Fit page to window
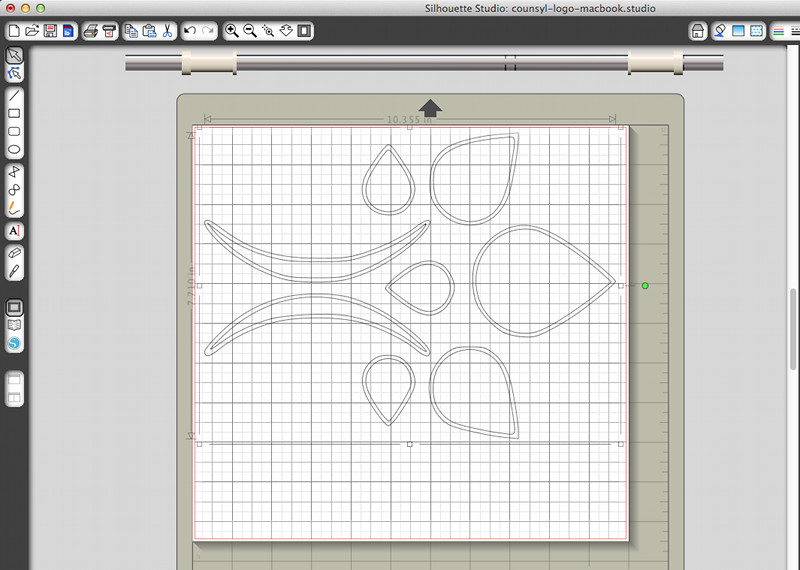 (x=304, y=31)
